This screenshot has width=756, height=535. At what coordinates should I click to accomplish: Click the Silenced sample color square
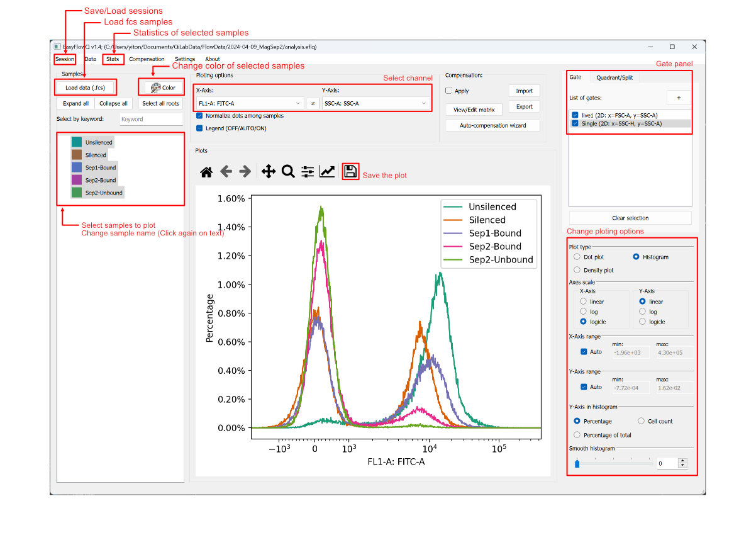[77, 155]
